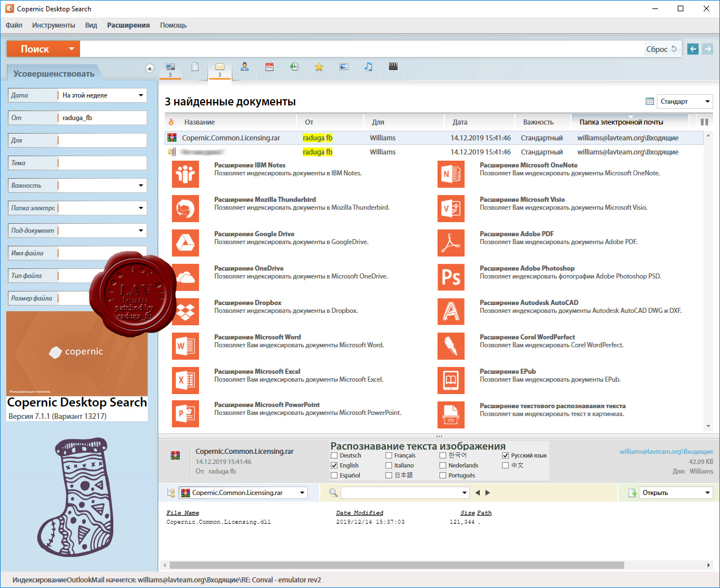Select the EPub extension icon
720x588 pixels.
[x=451, y=381]
